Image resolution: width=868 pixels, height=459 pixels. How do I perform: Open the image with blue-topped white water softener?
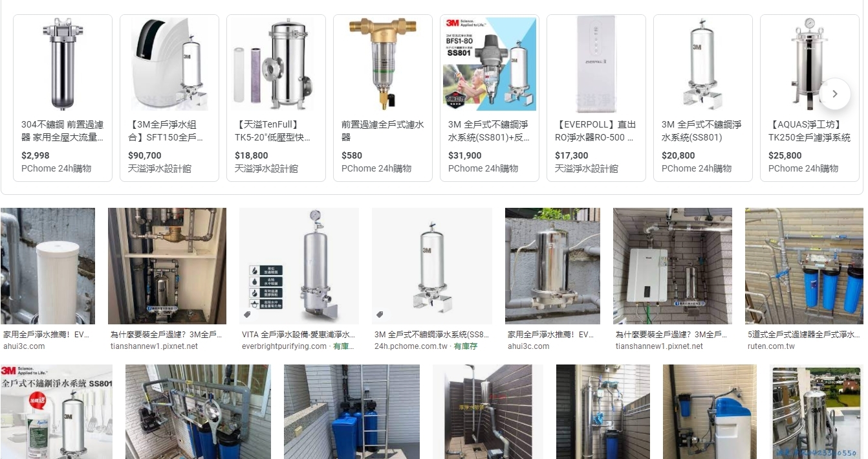pos(710,412)
